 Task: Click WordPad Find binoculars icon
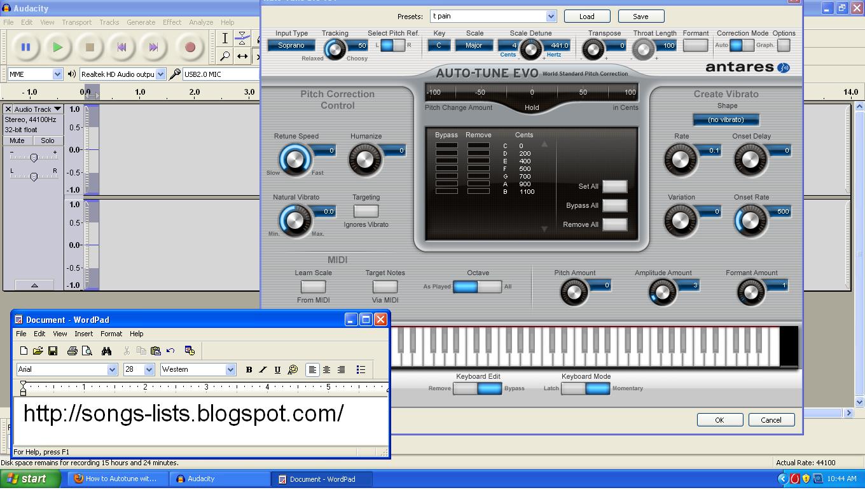coord(106,351)
